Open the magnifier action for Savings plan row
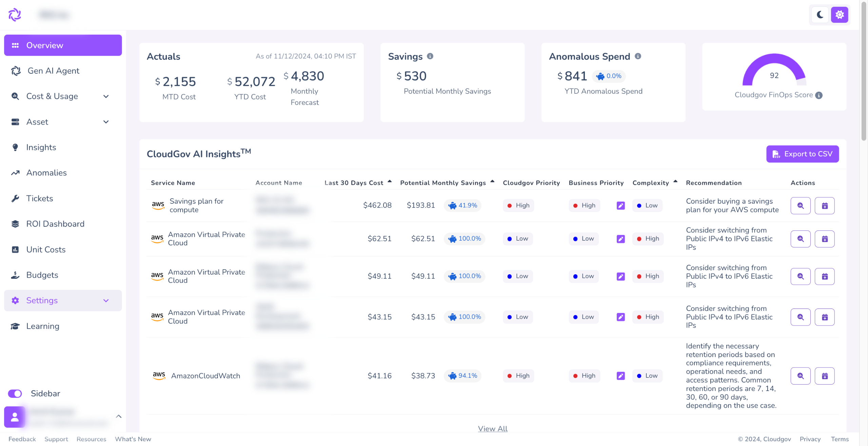The image size is (868, 446). (x=800, y=206)
